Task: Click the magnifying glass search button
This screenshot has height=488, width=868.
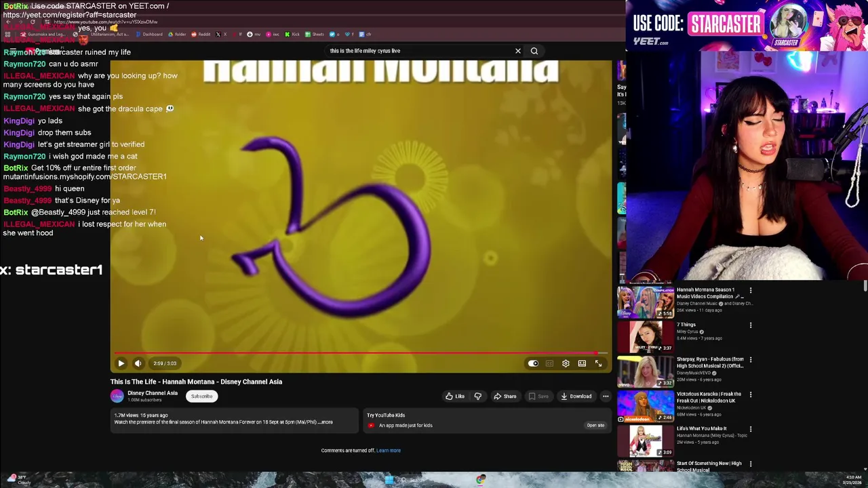Action: coord(534,51)
